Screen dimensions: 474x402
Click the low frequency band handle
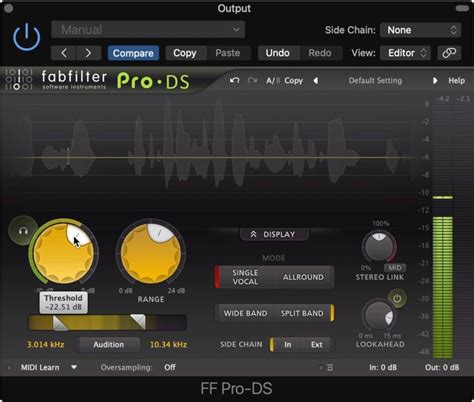pos(60,323)
